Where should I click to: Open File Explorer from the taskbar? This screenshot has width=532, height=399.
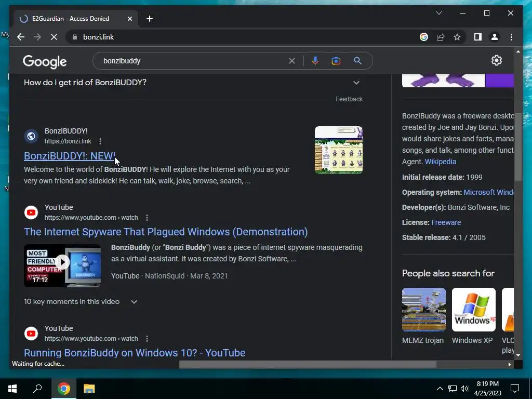coord(89,389)
